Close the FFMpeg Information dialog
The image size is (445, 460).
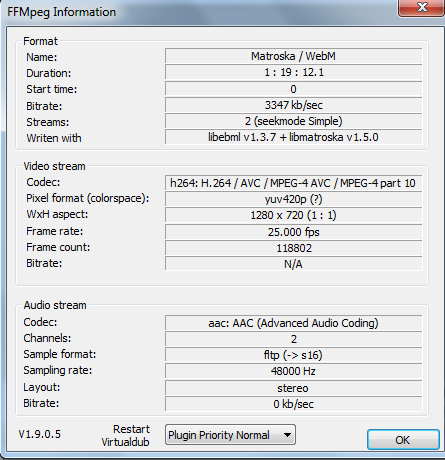(421, 7)
